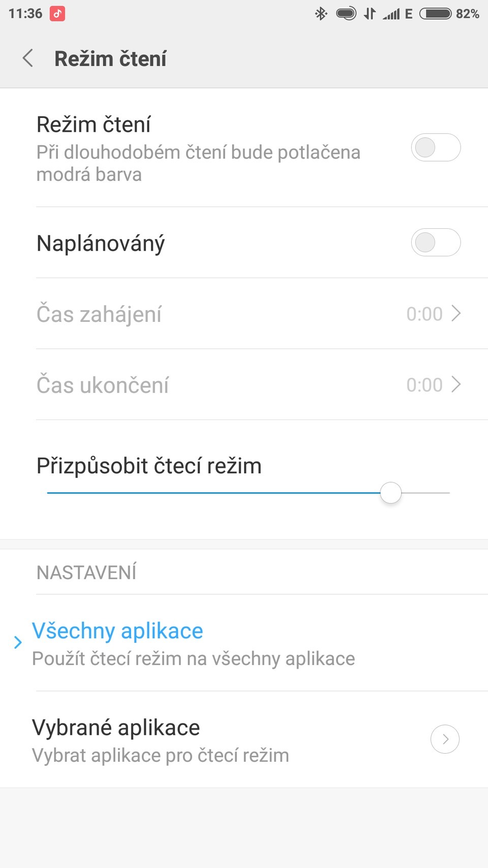Viewport: 488px width, 868px height.
Task: Tap the back arrow in header
Action: (x=28, y=58)
